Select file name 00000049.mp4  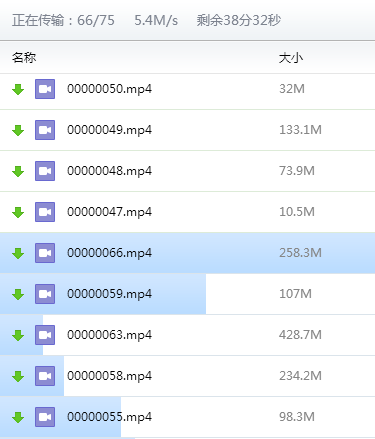point(109,130)
